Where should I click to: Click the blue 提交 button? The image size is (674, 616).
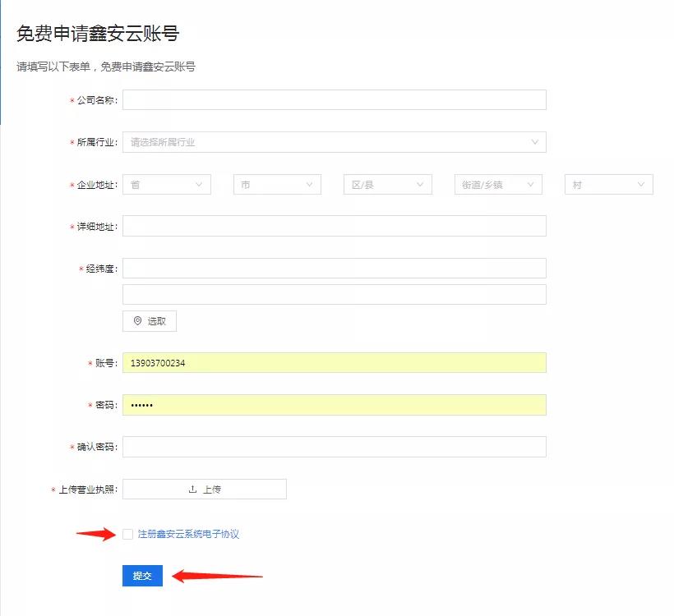(x=142, y=576)
